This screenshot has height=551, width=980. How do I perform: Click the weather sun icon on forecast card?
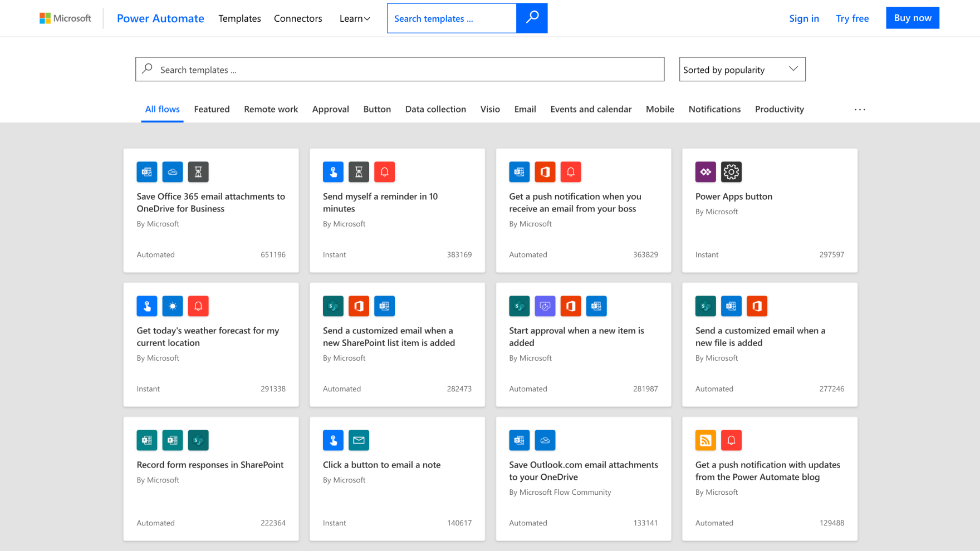[x=173, y=306]
